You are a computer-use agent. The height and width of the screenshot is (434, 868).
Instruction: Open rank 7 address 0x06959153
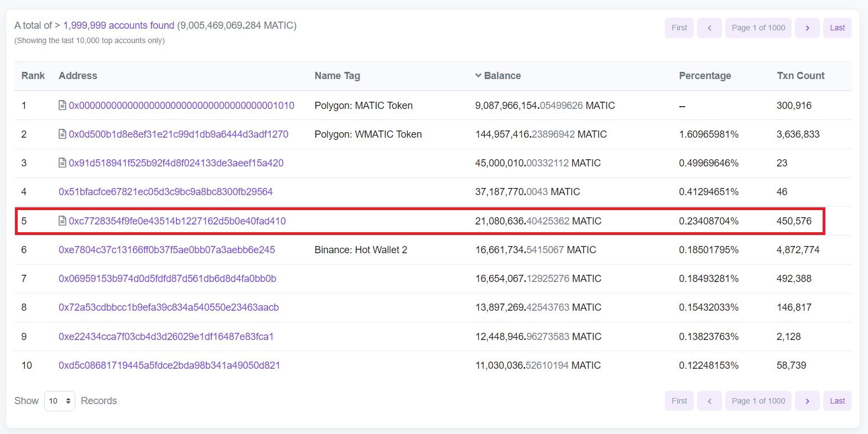pyautogui.click(x=167, y=279)
